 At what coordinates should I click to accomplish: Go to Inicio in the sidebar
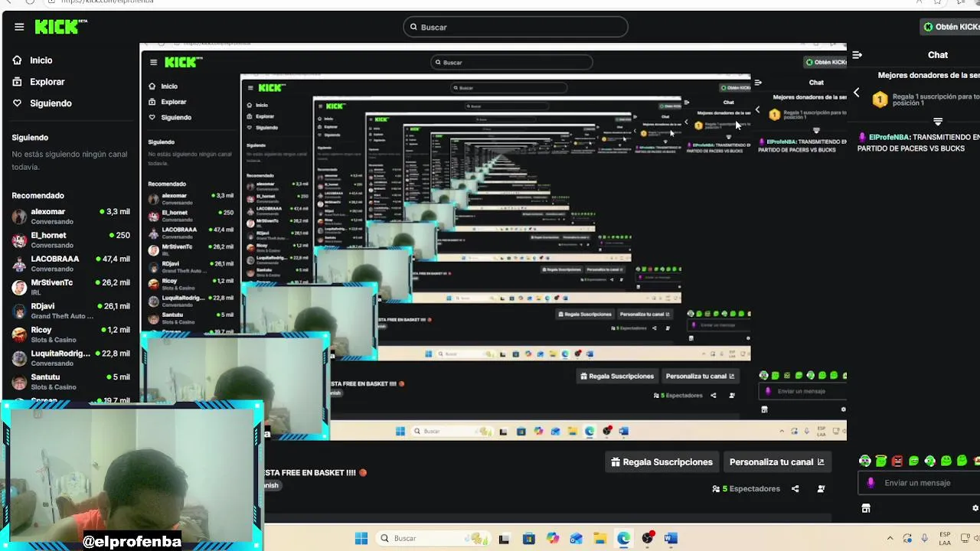pyautogui.click(x=41, y=60)
